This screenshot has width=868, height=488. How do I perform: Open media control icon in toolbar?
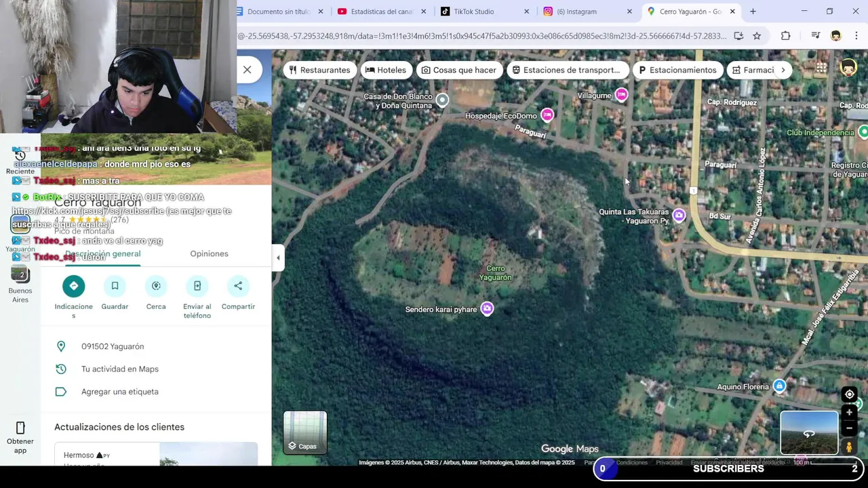pyautogui.click(x=816, y=36)
